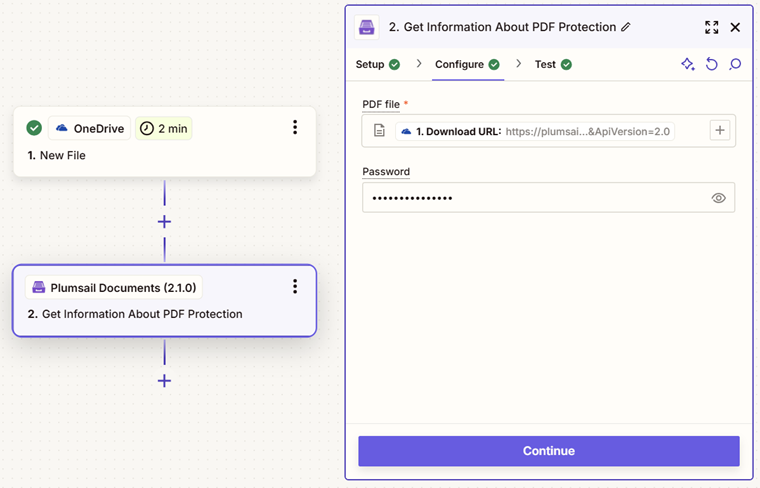Select the 2. Get Information About PDF Protection step card
760x488 pixels.
[165, 300]
